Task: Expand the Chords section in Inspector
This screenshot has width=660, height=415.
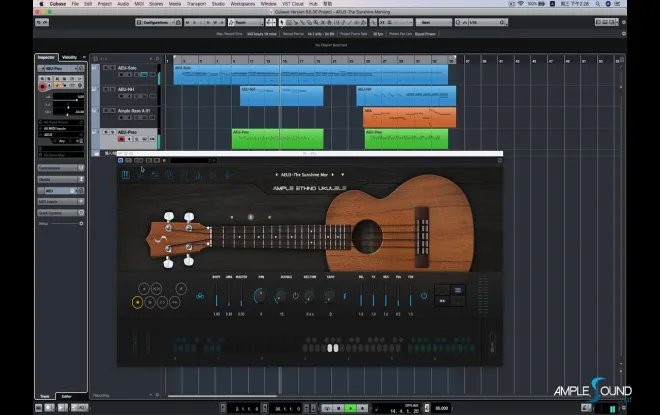Action: (61, 179)
